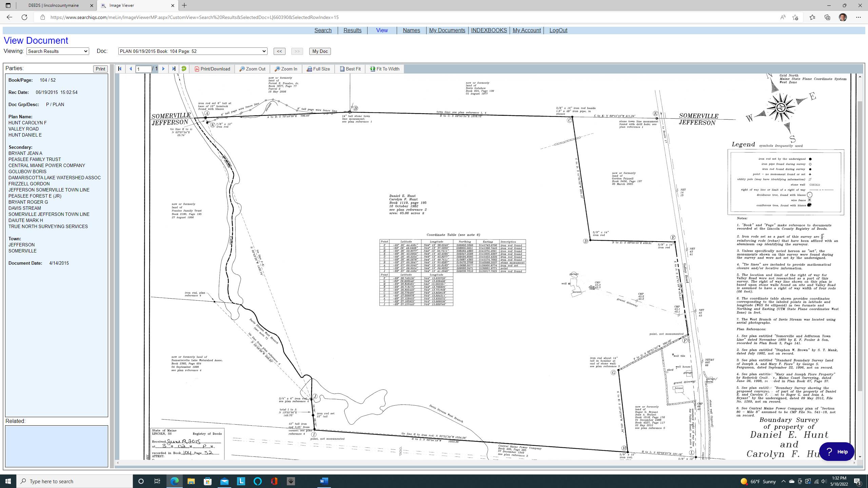Click the LogOut link
Viewport: 868px width, 488px height.
pos(558,30)
